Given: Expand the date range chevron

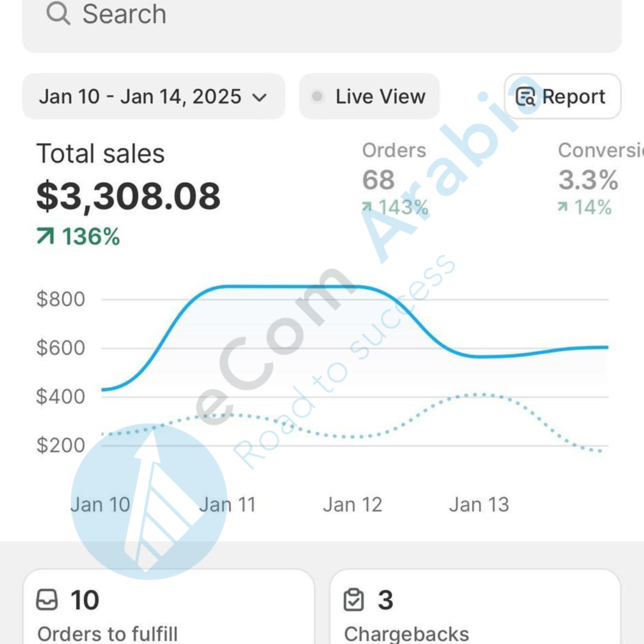Looking at the screenshot, I should [259, 97].
